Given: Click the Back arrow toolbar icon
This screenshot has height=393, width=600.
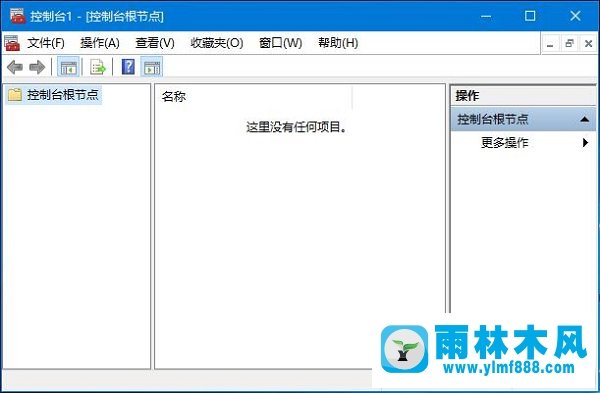Looking at the screenshot, I should click(x=15, y=67).
